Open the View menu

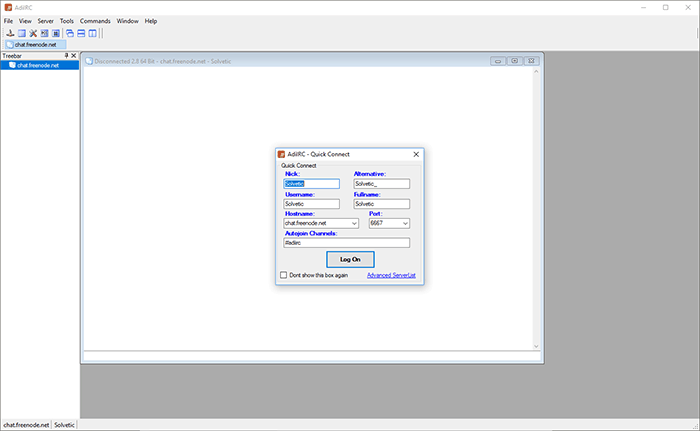pos(25,21)
